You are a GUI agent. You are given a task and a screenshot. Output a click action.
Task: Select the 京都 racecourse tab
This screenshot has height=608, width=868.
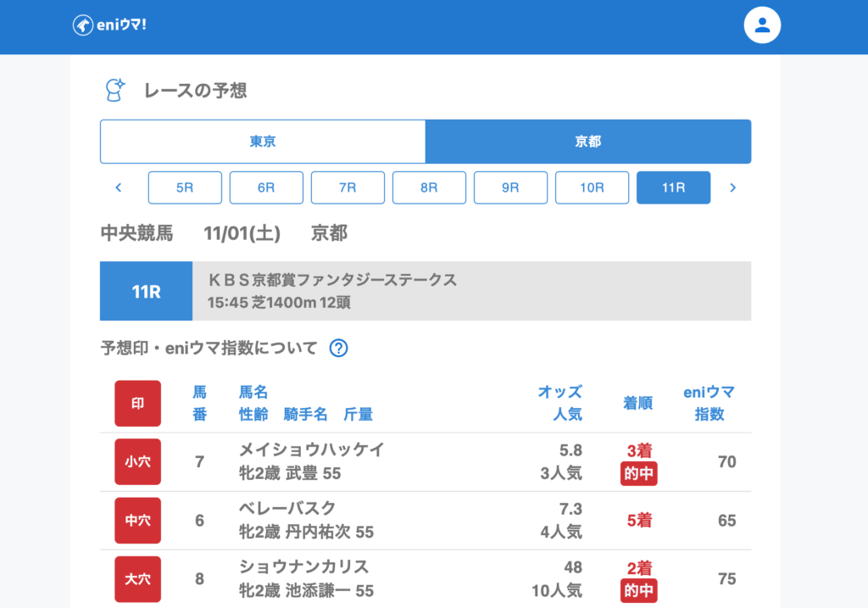[587, 142]
